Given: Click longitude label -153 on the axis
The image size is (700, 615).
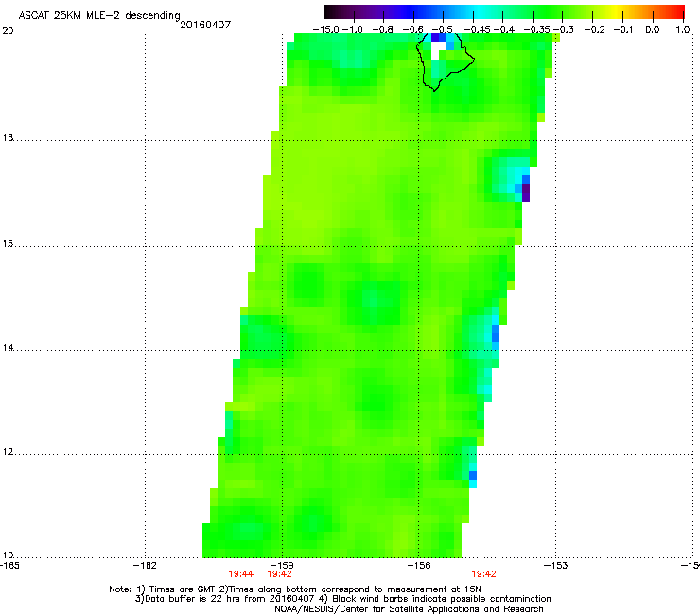Looking at the screenshot, I should pyautogui.click(x=556, y=566).
